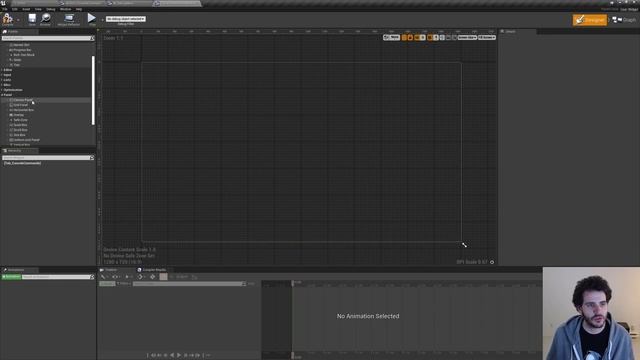Open the File menu
Image resolution: width=640 pixels, height=360 pixels.
click(4, 9)
